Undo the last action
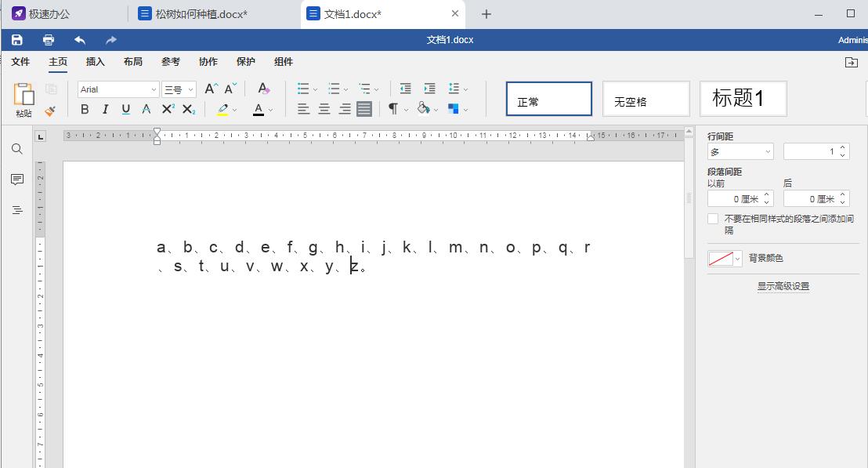Viewport: 868px width, 468px height. pyautogui.click(x=80, y=40)
